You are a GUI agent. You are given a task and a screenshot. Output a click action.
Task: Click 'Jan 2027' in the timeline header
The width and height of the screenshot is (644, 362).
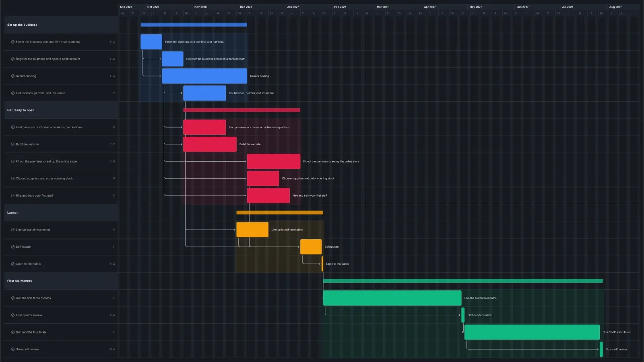[293, 7]
